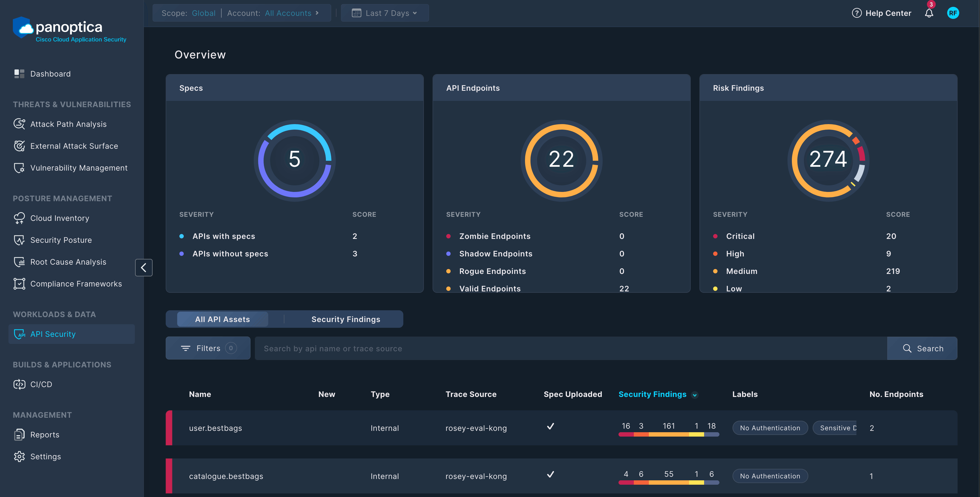Switch to the Security Findings tab
This screenshot has width=980, height=497.
[x=345, y=319]
